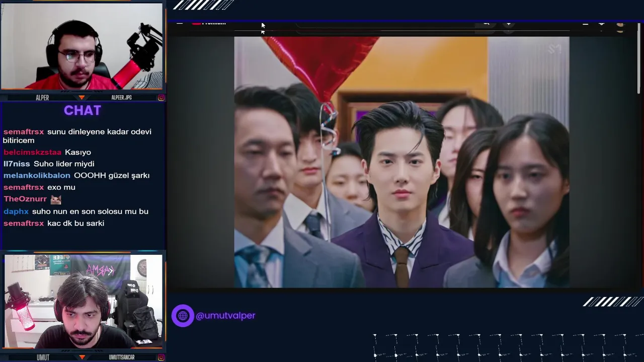644x362 pixels.
Task: Click the orange triangle between UMUT and UMUTTSANCAR
Action: click(x=82, y=357)
